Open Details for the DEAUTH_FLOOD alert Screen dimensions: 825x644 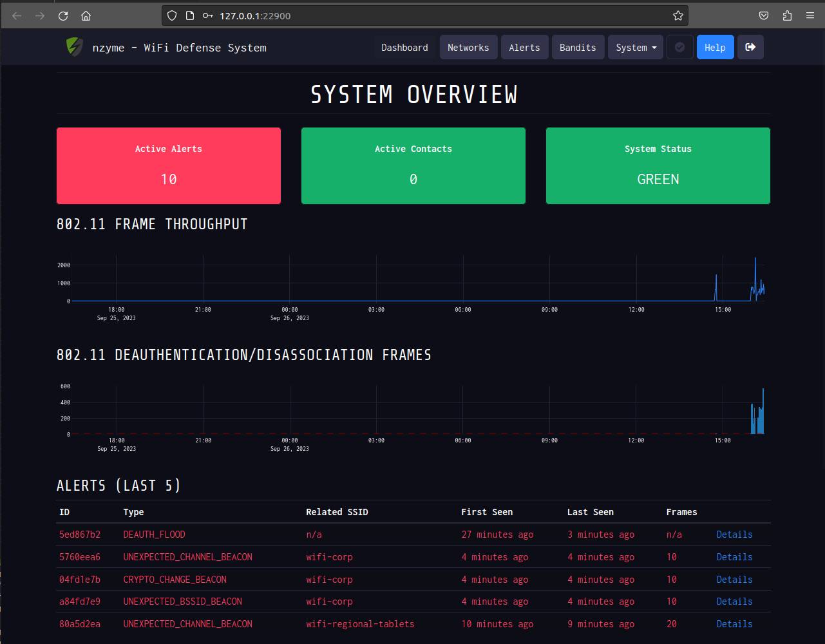click(x=734, y=535)
